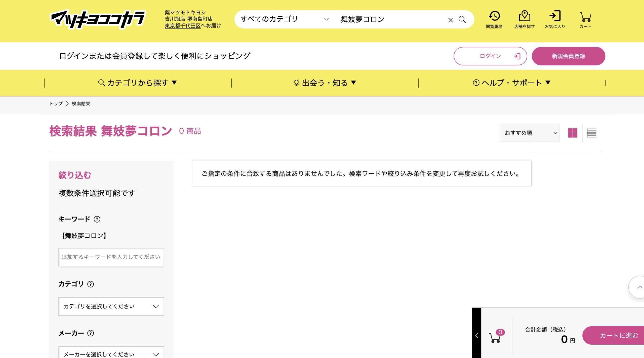Switch to list view display

tap(591, 133)
